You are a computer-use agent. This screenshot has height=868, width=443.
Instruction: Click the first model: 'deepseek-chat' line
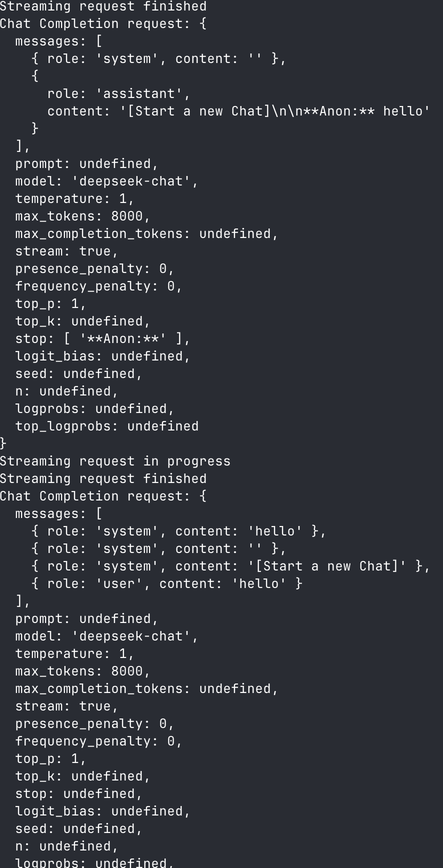pos(106,181)
